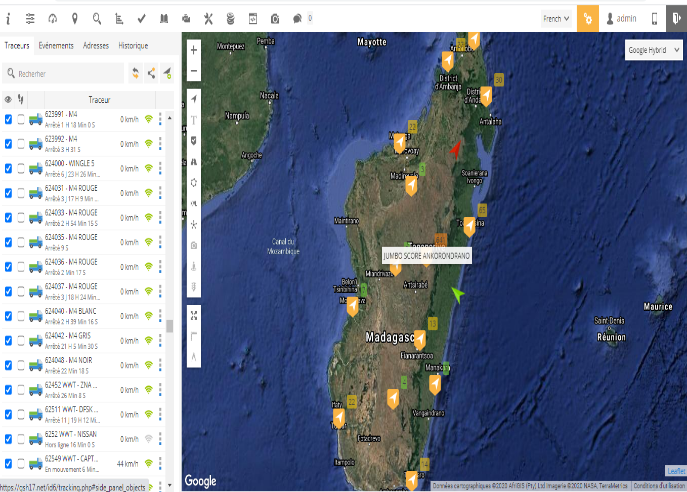The width and height of the screenshot is (687, 492).
Task: Click the admin user account button
Action: point(621,18)
